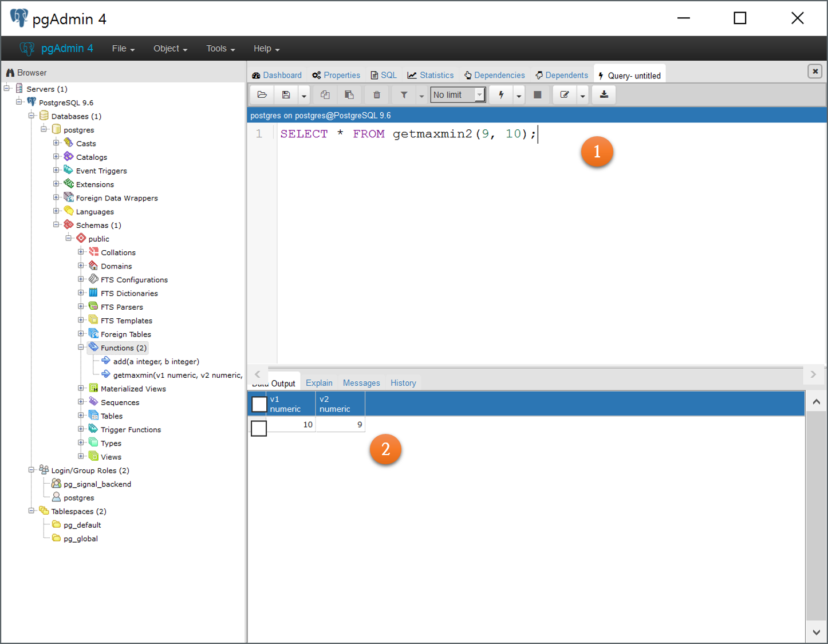The height and width of the screenshot is (644, 828).
Task: Execute query with the lightning bolt icon
Action: click(x=501, y=95)
